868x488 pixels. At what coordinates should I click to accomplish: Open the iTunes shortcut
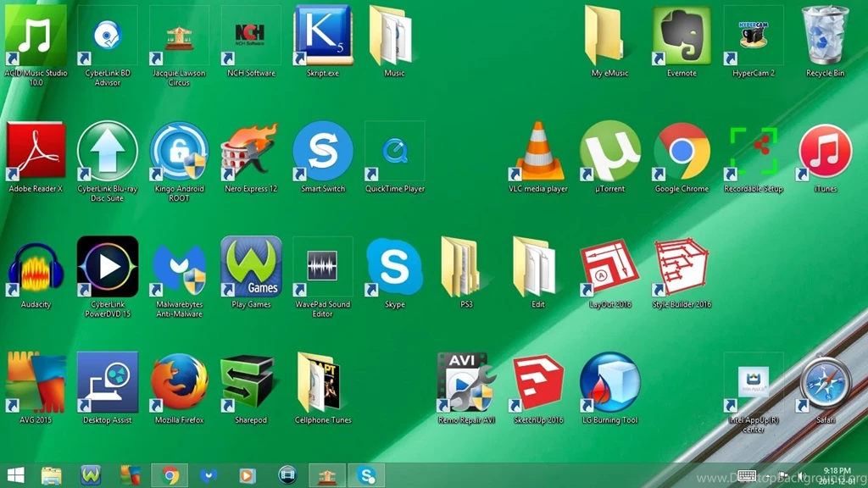click(825, 152)
